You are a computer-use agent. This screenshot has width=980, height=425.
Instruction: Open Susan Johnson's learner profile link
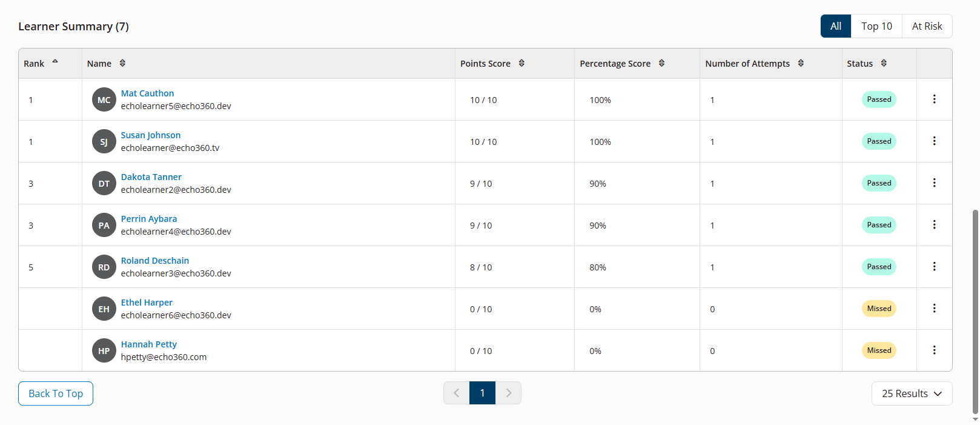coord(150,135)
